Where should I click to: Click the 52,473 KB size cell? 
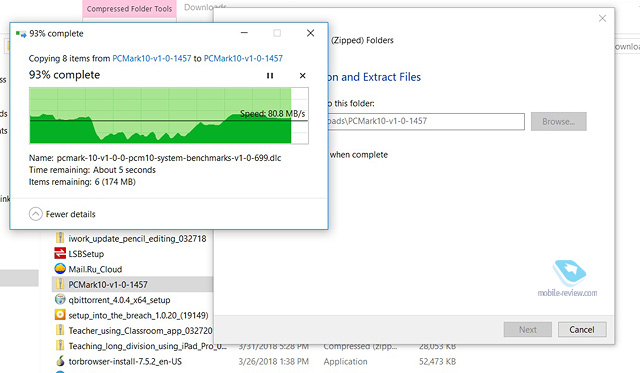[438, 362]
